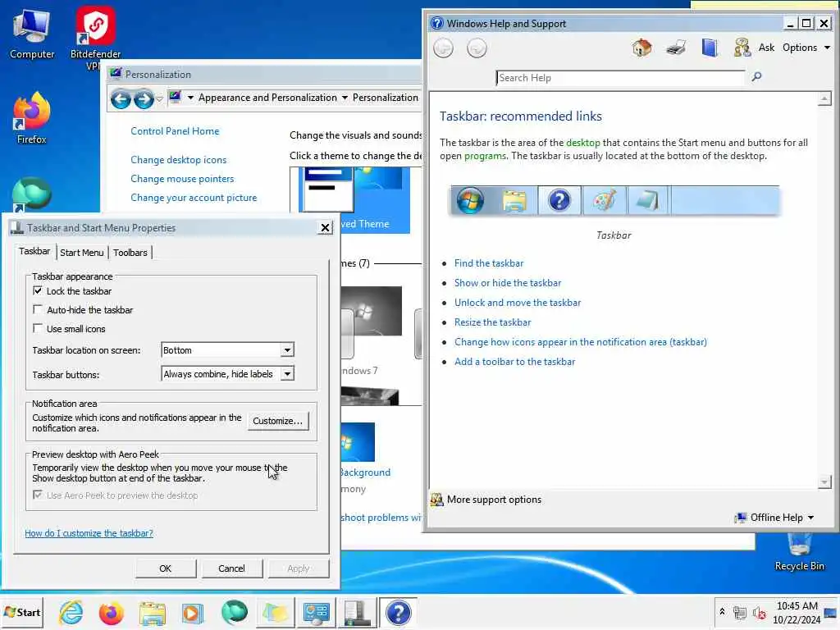Click Control Panel Home link

[x=175, y=131]
